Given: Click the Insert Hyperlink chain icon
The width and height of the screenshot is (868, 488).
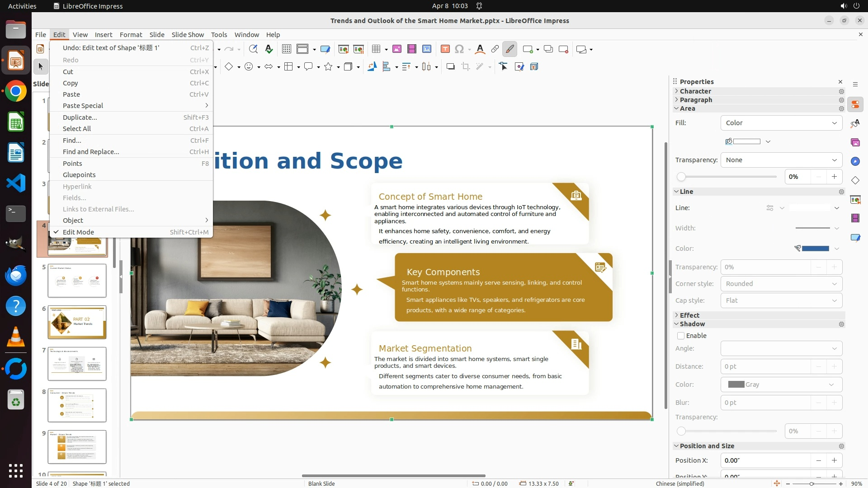Looking at the screenshot, I should pos(495,49).
